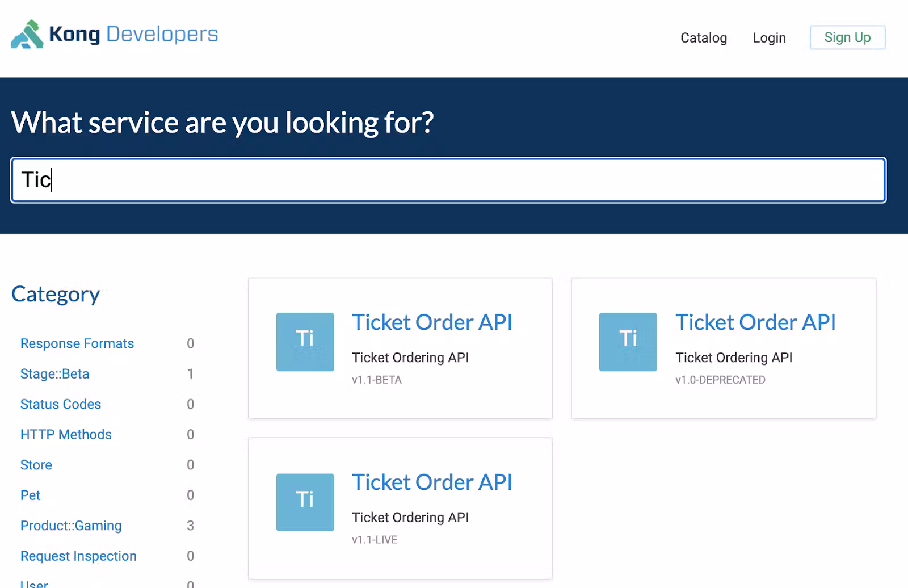This screenshot has width=908, height=588.
Task: Filter by Response Formats category
Action: click(77, 343)
